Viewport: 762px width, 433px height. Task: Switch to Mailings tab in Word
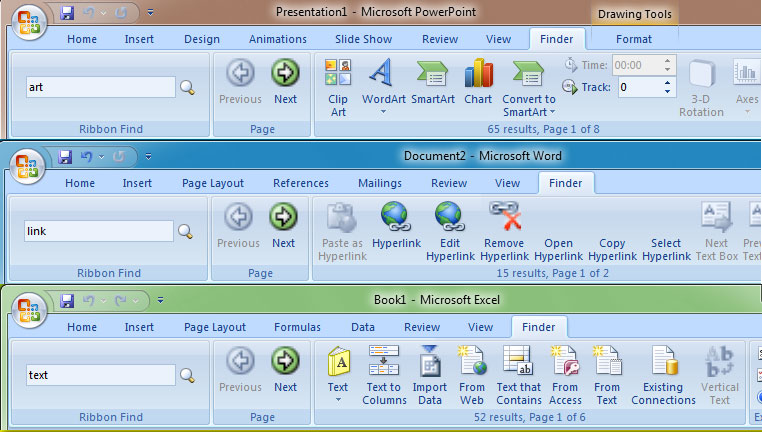(380, 183)
